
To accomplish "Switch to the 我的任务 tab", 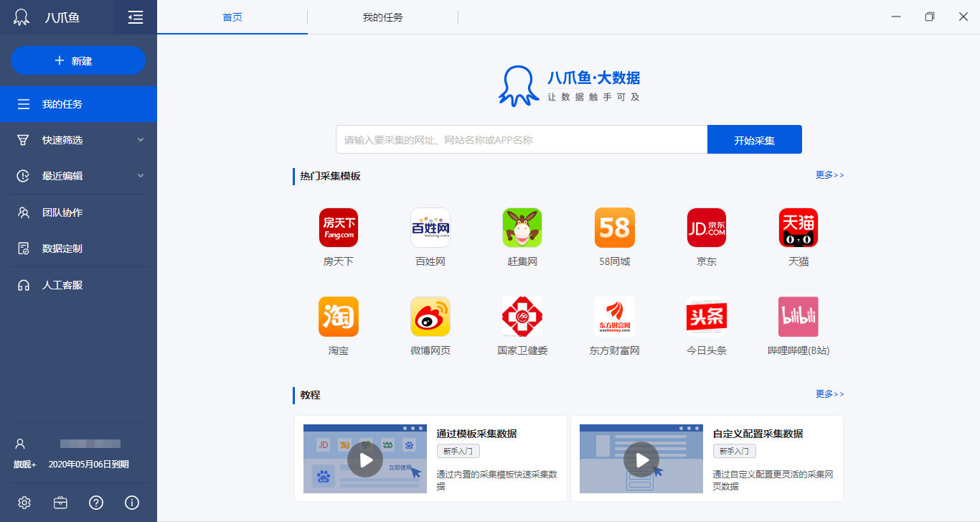I will [x=383, y=17].
